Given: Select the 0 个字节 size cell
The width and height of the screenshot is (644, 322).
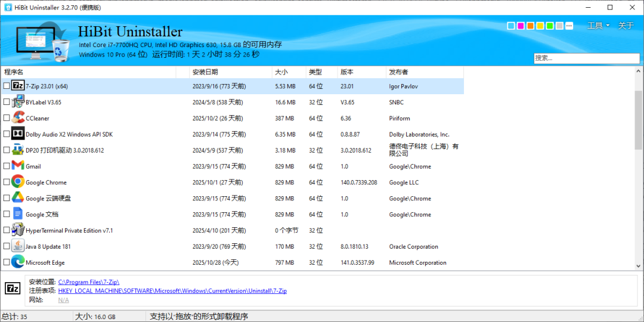Looking at the screenshot, I should click(x=287, y=230).
